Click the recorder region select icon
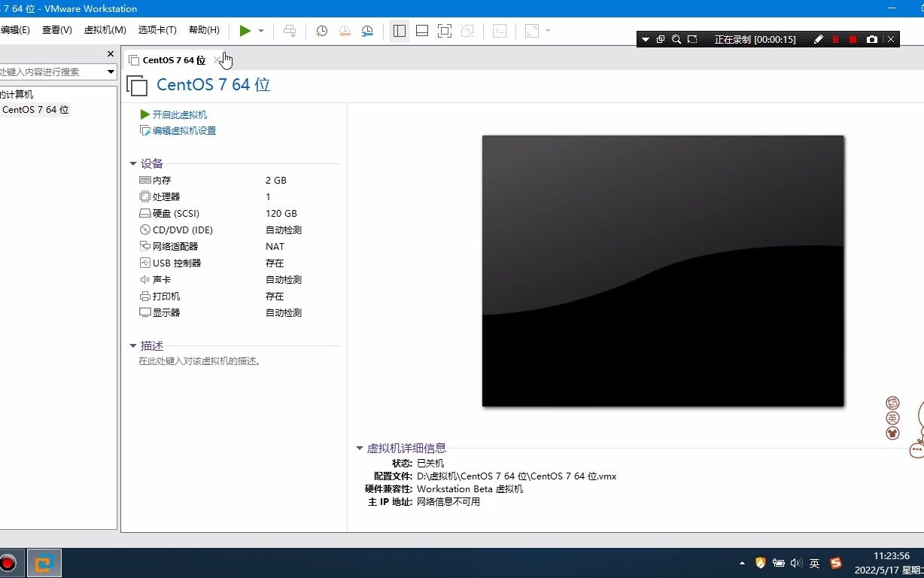Screen dimensions: 924x578 point(692,39)
